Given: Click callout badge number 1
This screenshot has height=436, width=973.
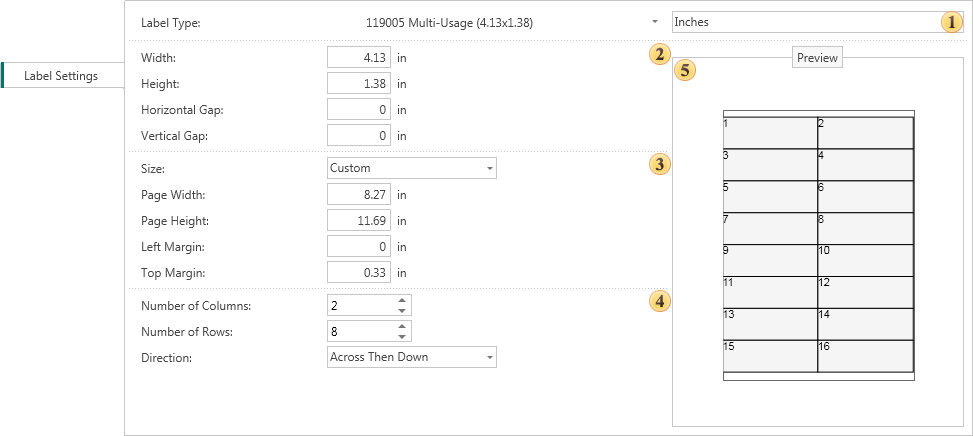Looking at the screenshot, I should tap(950, 21).
